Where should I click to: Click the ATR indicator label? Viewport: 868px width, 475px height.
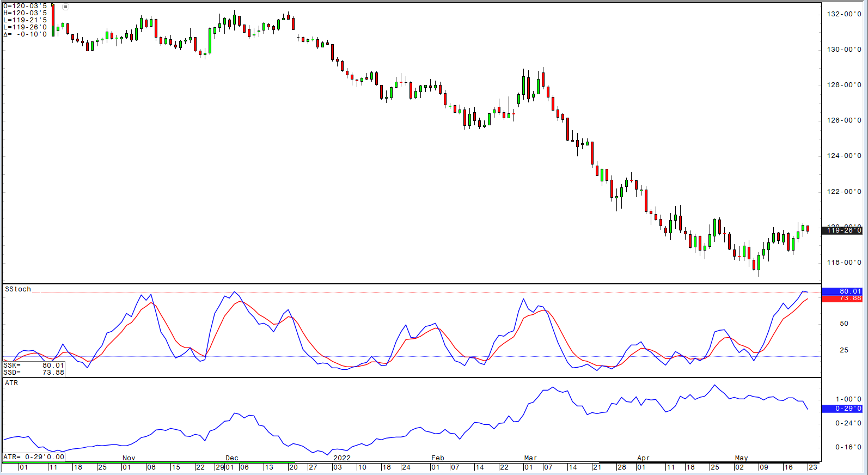pyautogui.click(x=11, y=383)
